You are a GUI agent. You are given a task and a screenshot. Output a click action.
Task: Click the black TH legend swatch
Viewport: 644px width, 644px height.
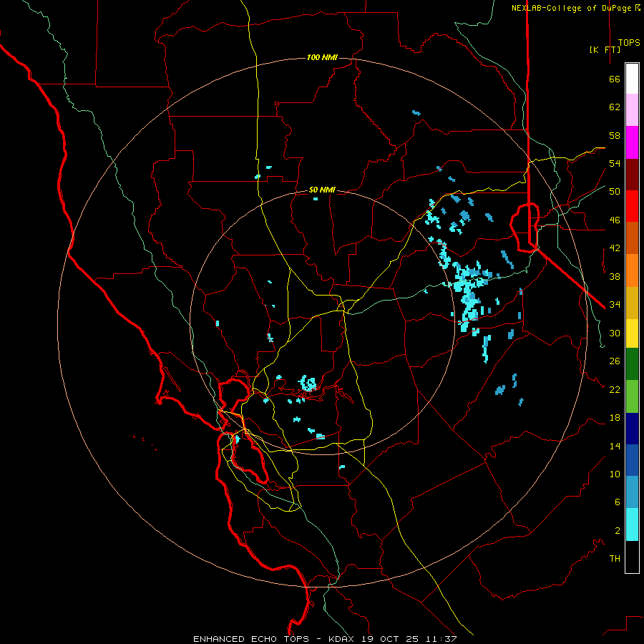pyautogui.click(x=632, y=557)
